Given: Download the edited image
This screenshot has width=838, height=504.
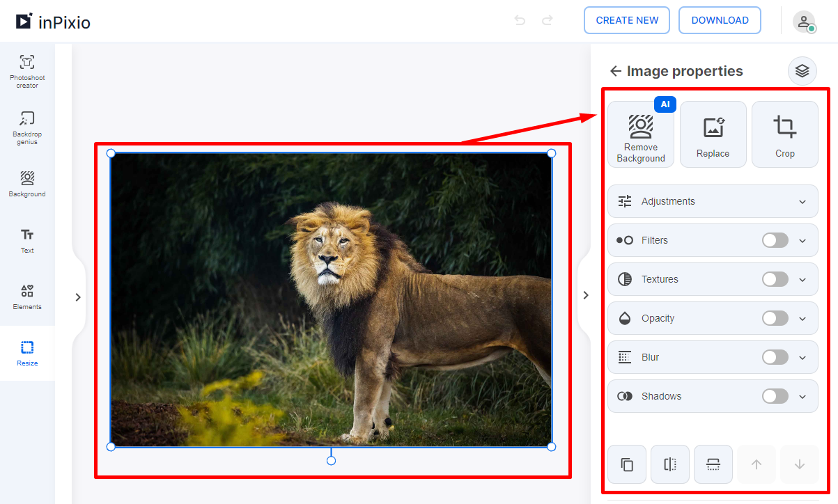Looking at the screenshot, I should pyautogui.click(x=720, y=20).
